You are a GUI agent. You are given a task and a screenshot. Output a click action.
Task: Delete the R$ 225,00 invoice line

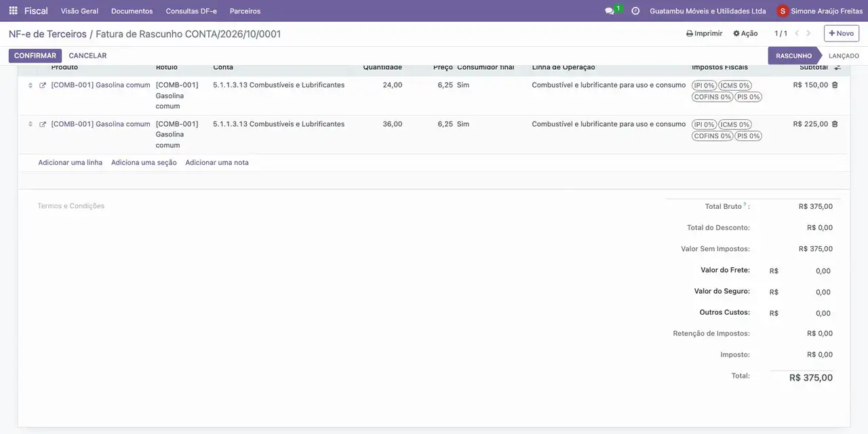[x=835, y=124]
